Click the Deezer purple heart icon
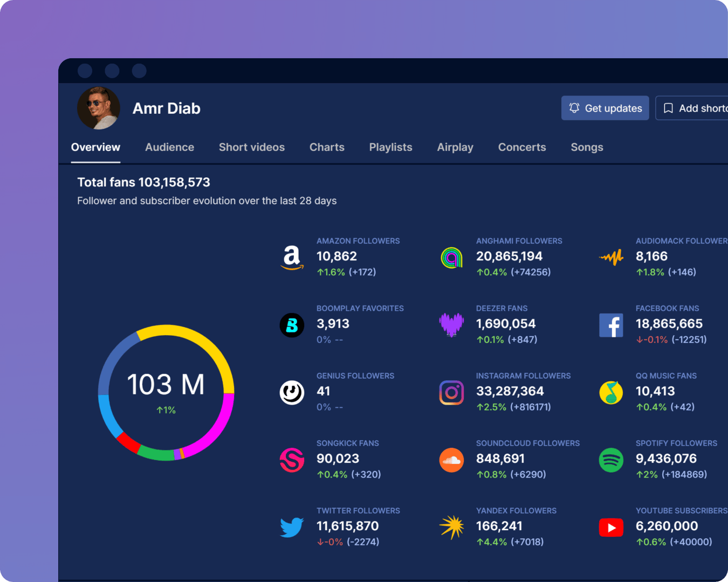Image resolution: width=728 pixels, height=582 pixels. click(x=451, y=324)
